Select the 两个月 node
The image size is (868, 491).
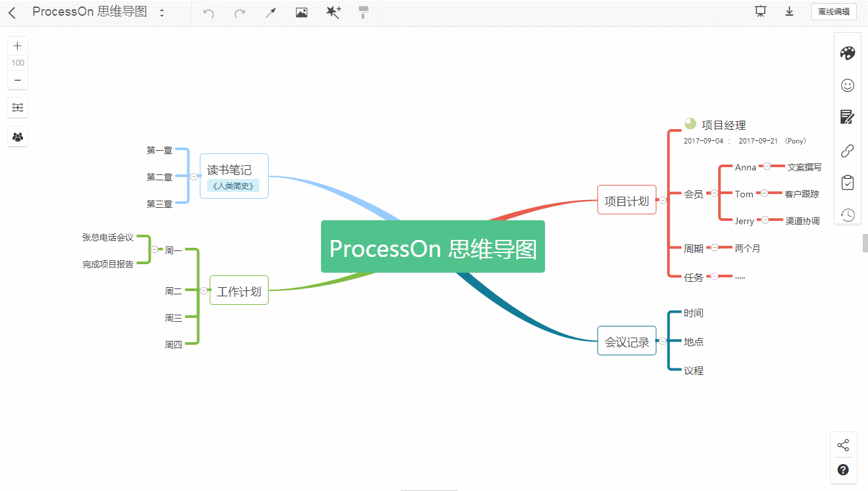coord(747,248)
